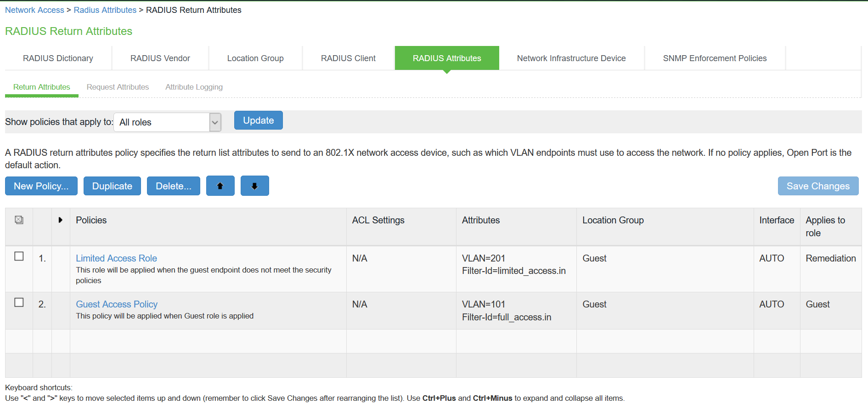Go to Request Attributes sub-tab
Viewport: 868px width, 404px height.
118,87
